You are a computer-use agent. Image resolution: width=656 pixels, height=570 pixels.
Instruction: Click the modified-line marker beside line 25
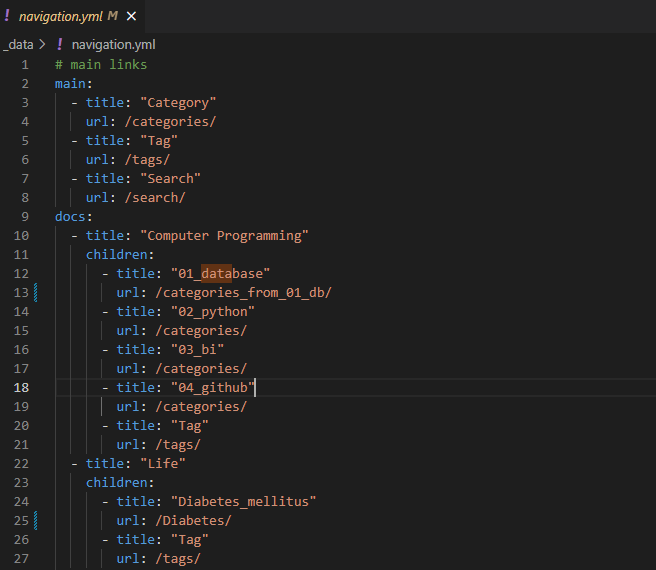36,521
